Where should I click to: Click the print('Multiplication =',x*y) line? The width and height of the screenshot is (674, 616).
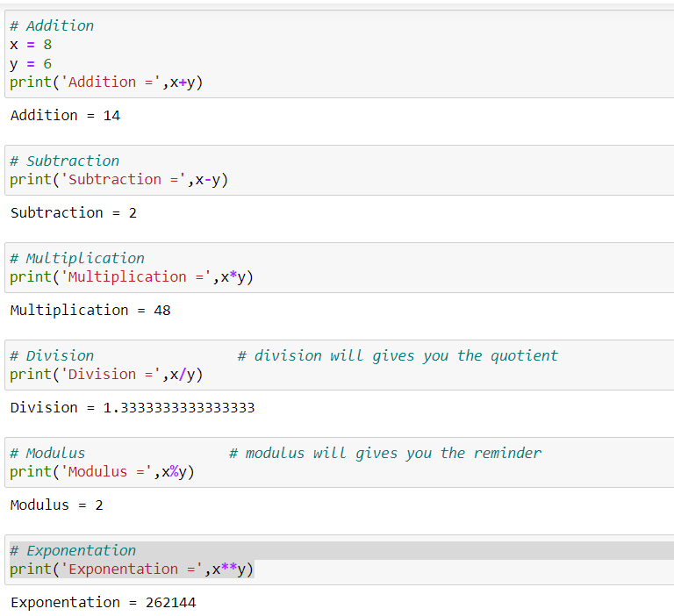[x=132, y=277]
